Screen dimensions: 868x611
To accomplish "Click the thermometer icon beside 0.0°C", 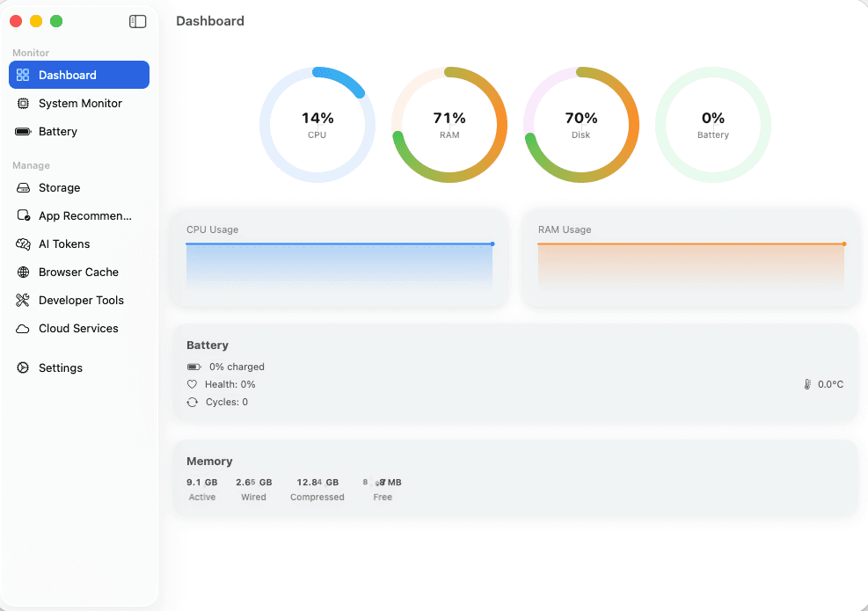I will click(806, 384).
